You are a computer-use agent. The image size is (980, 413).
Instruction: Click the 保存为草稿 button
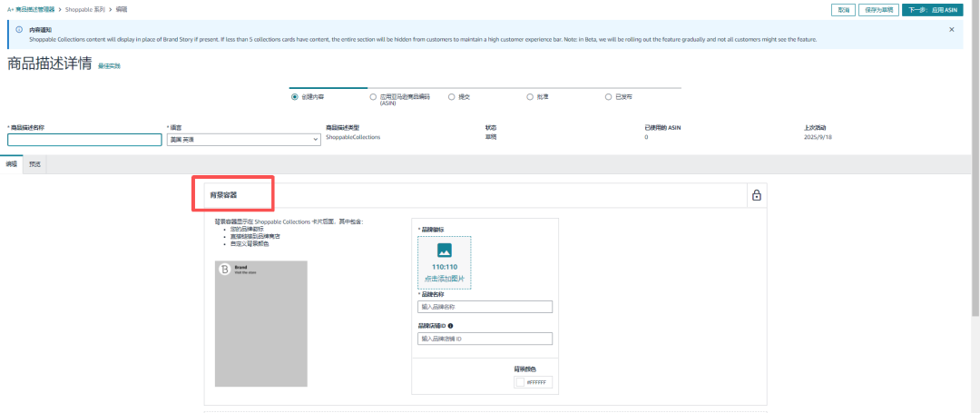pyautogui.click(x=878, y=9)
